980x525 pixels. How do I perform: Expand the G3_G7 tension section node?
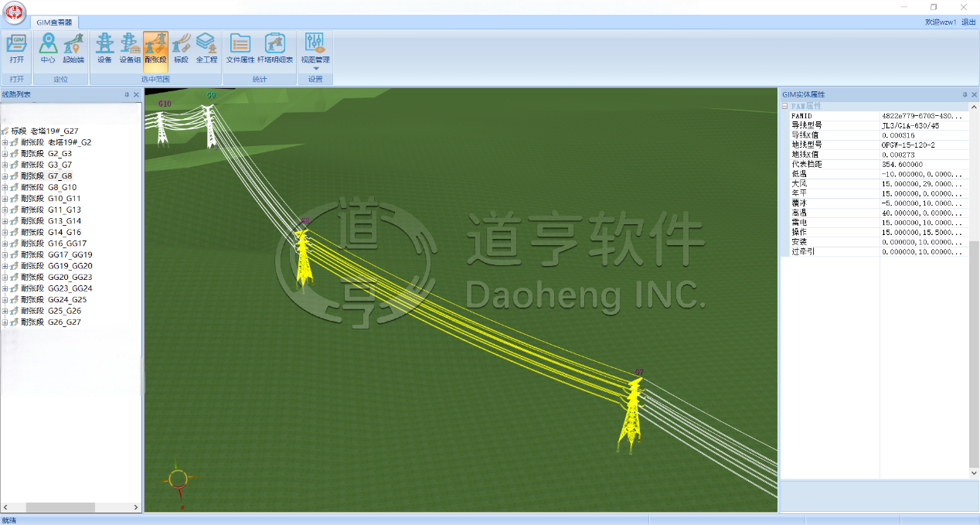click(5, 165)
